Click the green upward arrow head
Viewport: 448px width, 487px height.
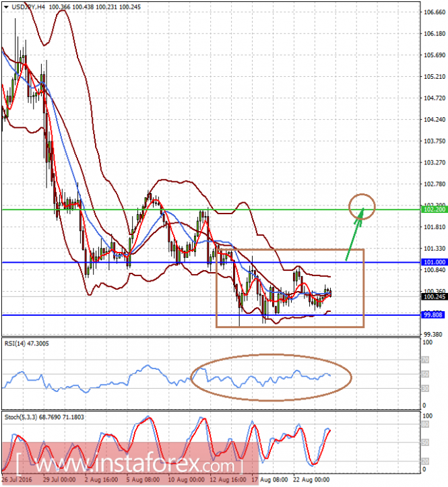[360, 213]
